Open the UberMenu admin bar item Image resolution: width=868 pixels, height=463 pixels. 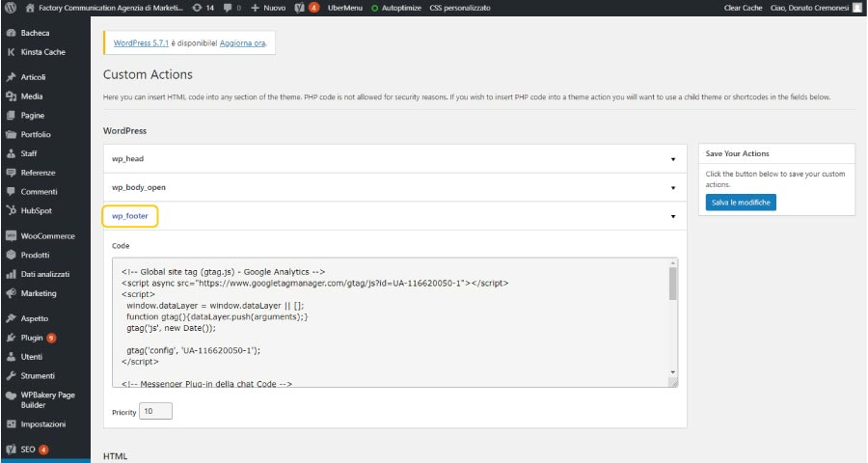345,8
